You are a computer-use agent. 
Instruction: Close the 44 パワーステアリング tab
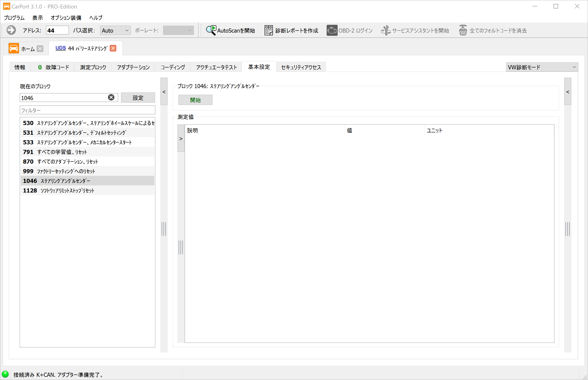click(113, 48)
